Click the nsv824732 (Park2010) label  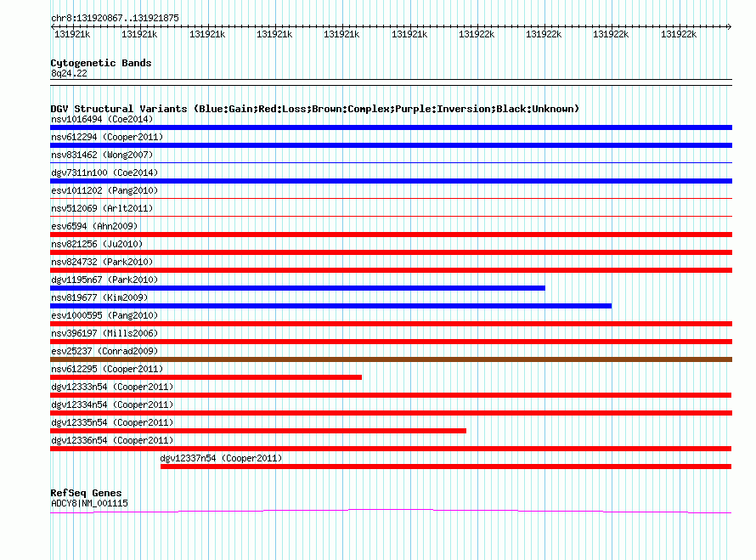(x=102, y=262)
